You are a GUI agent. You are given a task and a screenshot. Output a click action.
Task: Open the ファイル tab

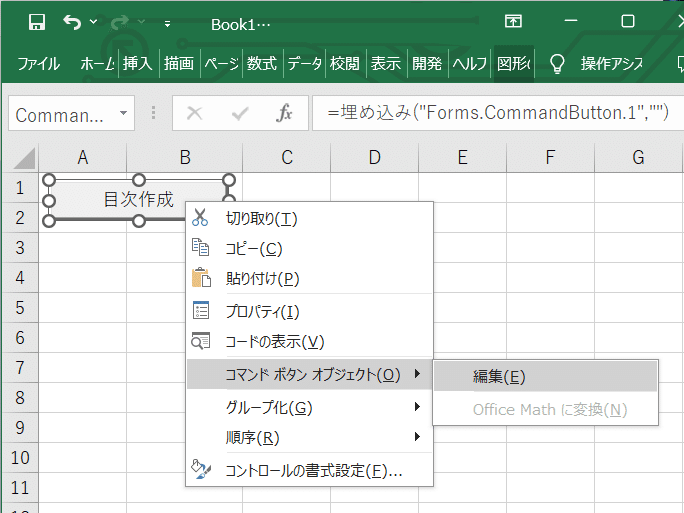(x=38, y=64)
